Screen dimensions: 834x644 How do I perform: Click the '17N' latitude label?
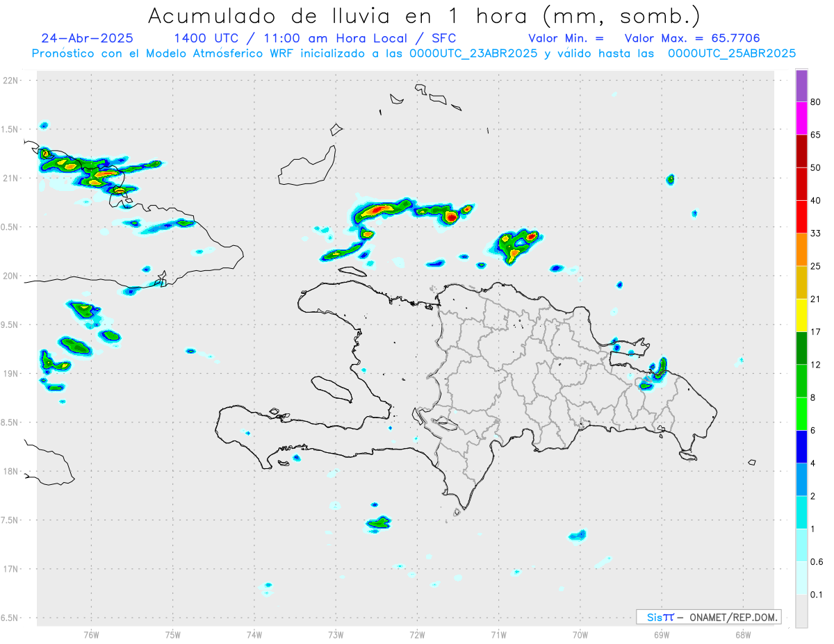[12, 569]
